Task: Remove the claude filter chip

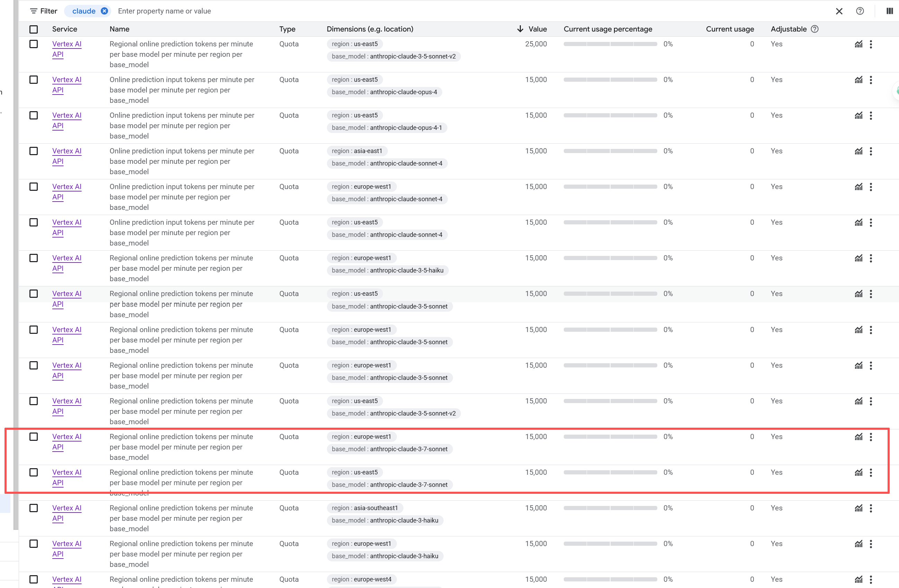Action: (x=105, y=11)
